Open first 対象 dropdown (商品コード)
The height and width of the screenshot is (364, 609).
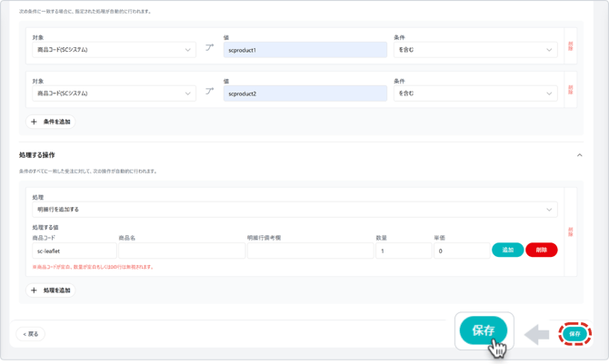pyautogui.click(x=114, y=50)
